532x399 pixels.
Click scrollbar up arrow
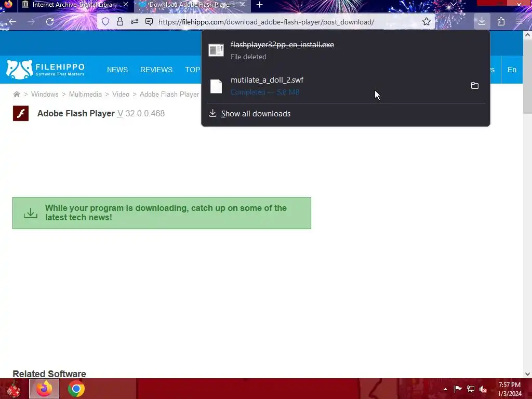[527, 35]
